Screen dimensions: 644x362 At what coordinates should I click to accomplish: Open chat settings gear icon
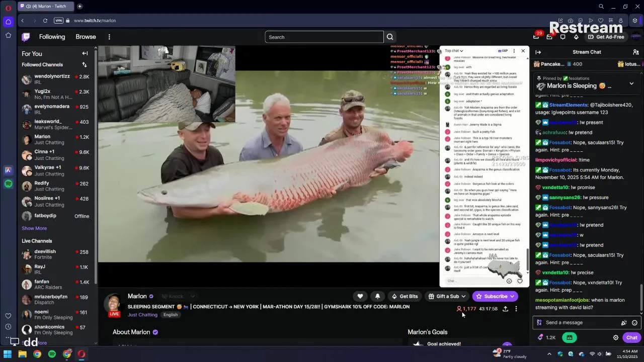(616, 338)
